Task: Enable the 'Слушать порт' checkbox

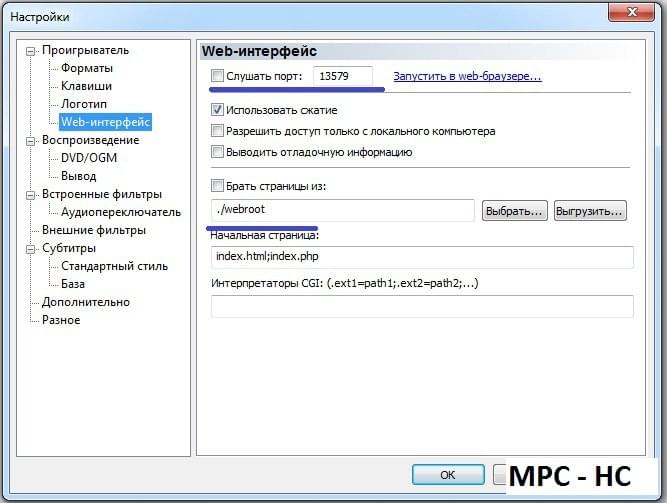Action: [217, 76]
